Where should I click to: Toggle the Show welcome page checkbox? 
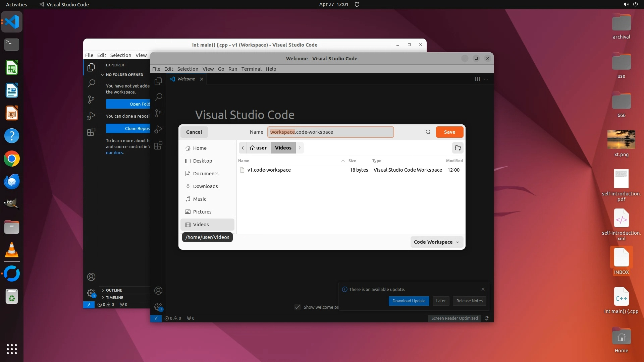(298, 307)
